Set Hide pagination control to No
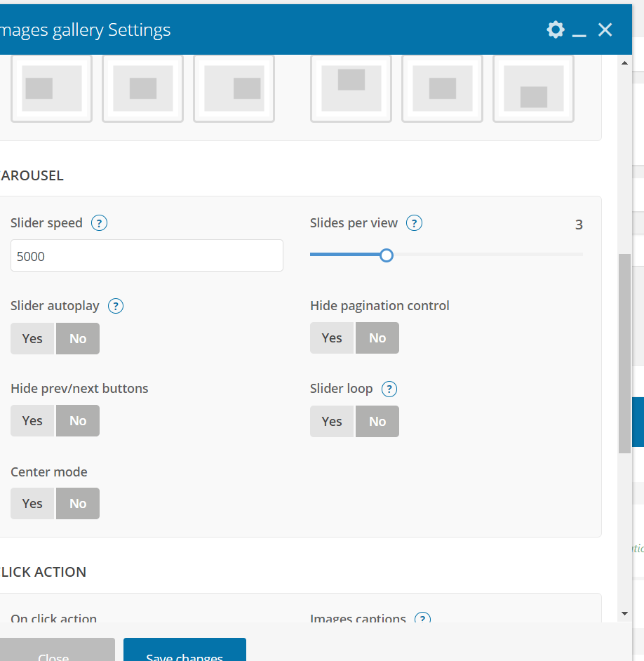The width and height of the screenshot is (644, 661). pyautogui.click(x=377, y=338)
